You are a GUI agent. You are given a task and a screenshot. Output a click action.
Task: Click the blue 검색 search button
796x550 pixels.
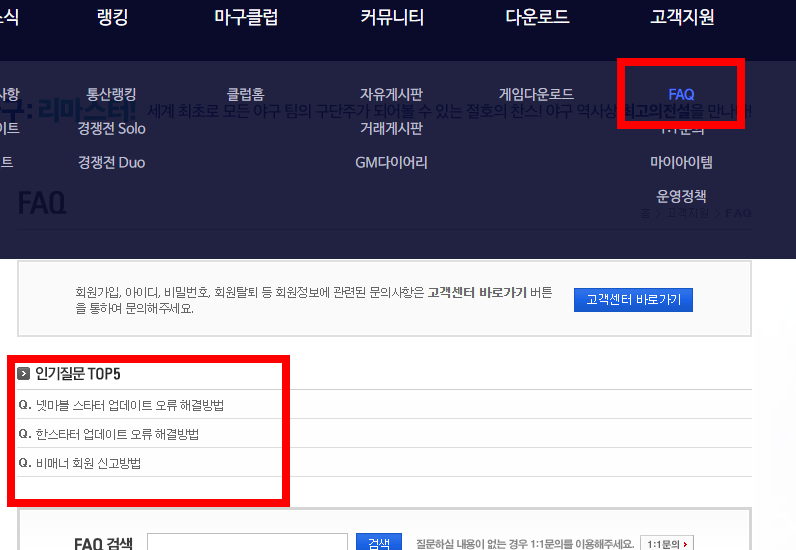point(379,542)
